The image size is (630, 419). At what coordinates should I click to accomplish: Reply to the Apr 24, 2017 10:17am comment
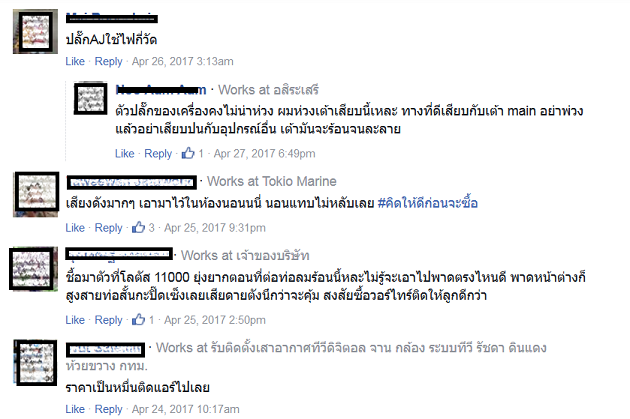[x=108, y=409]
